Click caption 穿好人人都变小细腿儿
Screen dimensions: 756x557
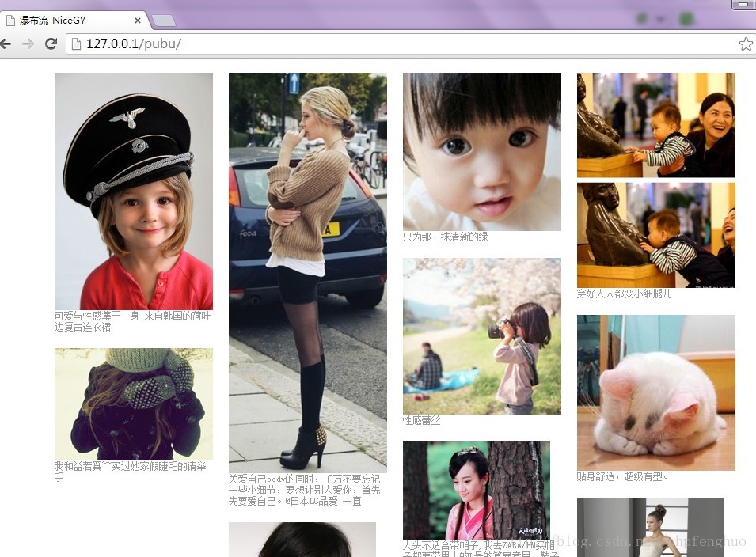point(625,294)
